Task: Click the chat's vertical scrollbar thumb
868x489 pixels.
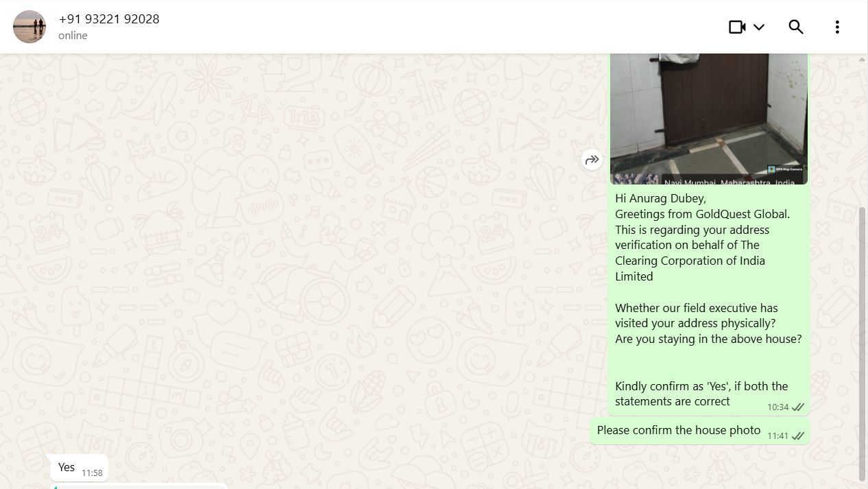Action: 862,343
